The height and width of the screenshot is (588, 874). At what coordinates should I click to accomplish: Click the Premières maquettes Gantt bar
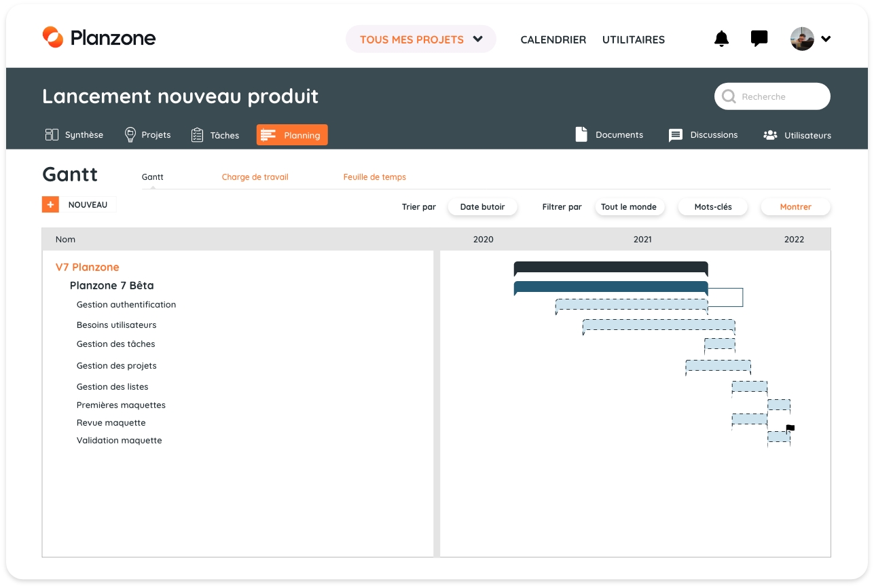(779, 405)
